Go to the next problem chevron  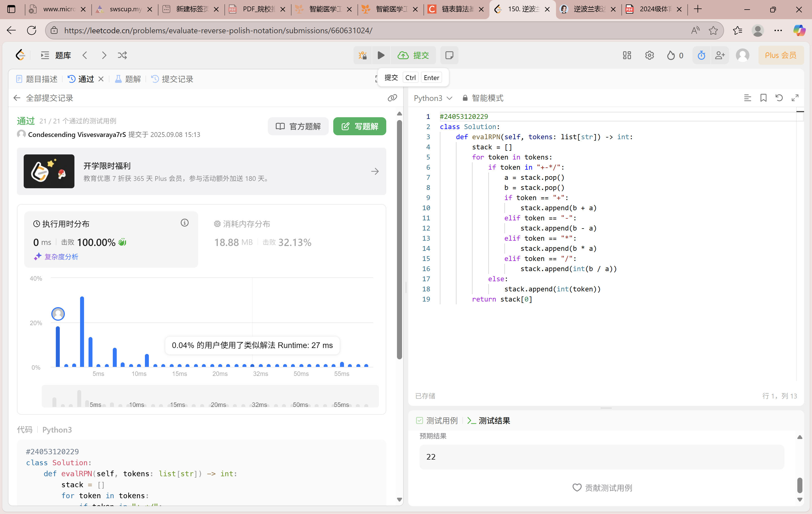click(x=104, y=55)
